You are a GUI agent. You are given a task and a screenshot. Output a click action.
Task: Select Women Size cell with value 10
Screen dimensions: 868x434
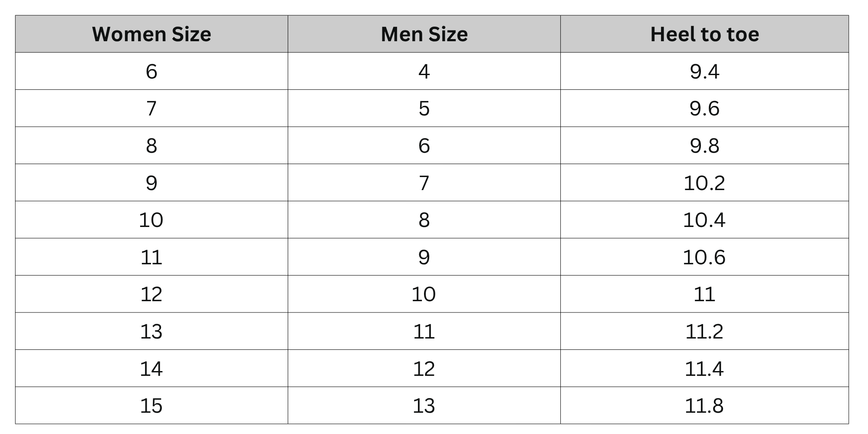coord(151,220)
